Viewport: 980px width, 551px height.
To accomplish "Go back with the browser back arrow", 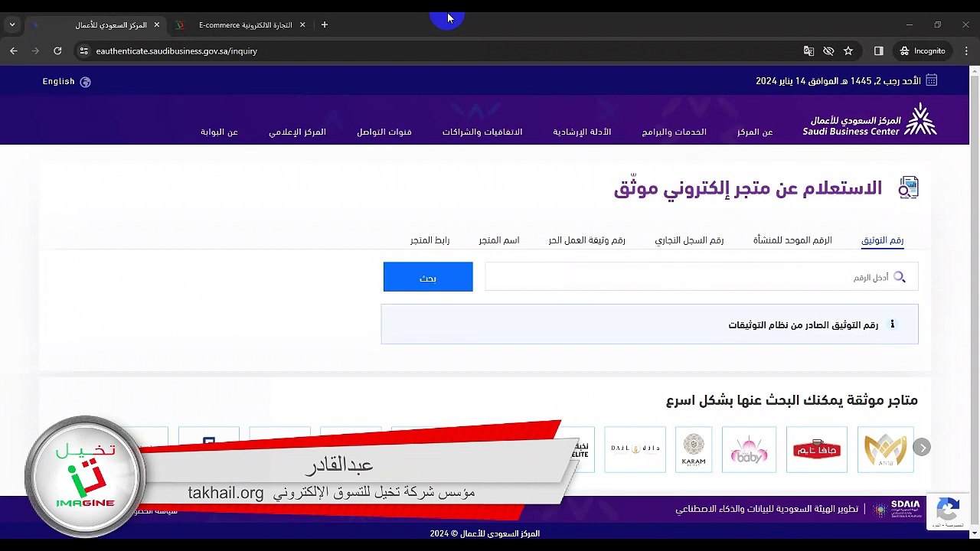I will pyautogui.click(x=14, y=51).
